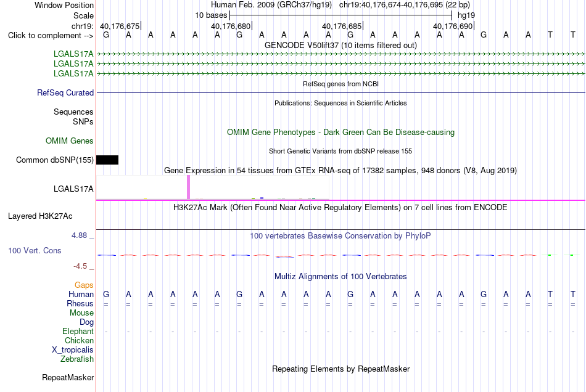Select the Mouse species label

point(81,313)
